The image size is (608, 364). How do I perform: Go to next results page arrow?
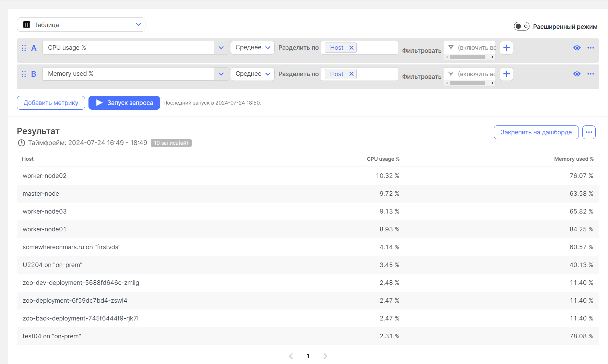pyautogui.click(x=325, y=356)
